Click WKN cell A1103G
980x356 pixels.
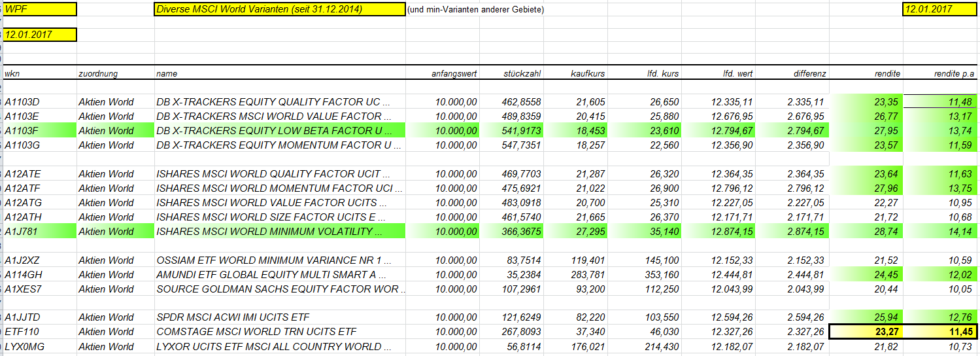(39, 145)
